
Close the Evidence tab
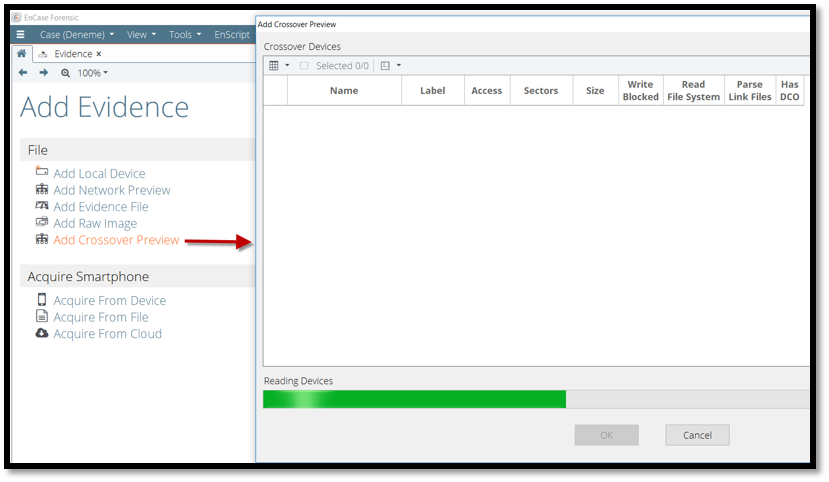[x=99, y=54]
